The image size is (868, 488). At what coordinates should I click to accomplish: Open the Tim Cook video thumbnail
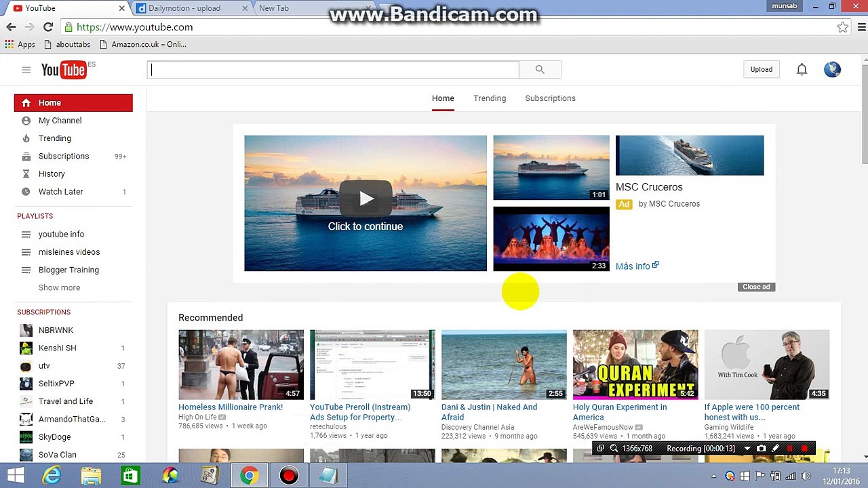(767, 365)
